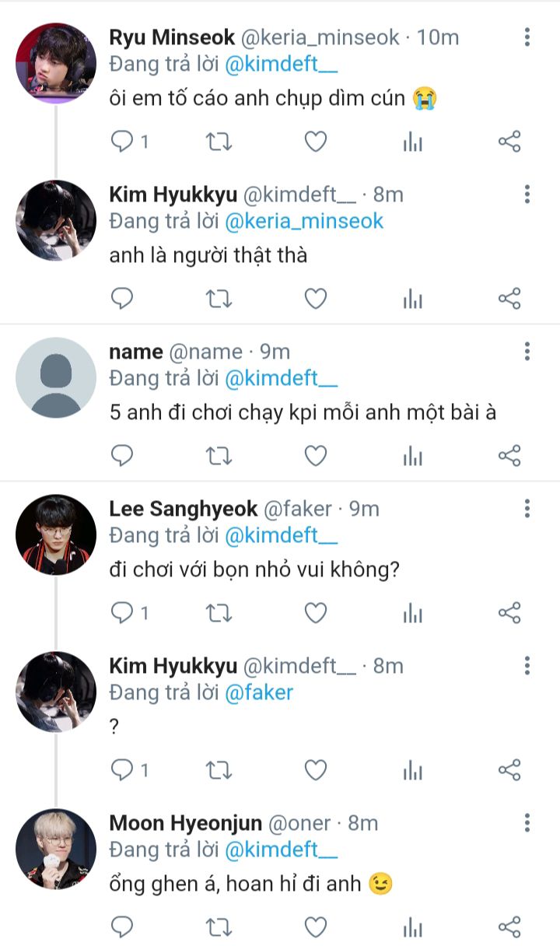The height and width of the screenshot is (946, 560).
Task: Reply to Ryu Minseok's tweet
Action: [x=122, y=142]
